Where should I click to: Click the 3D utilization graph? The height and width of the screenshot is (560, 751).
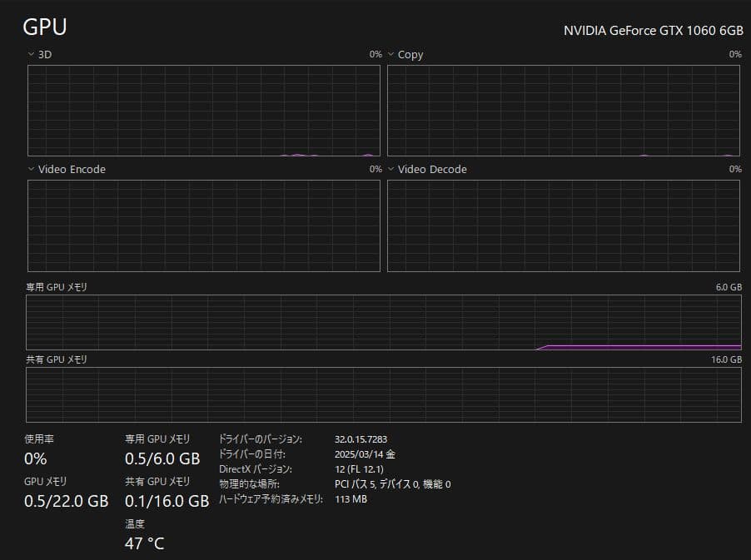202,111
